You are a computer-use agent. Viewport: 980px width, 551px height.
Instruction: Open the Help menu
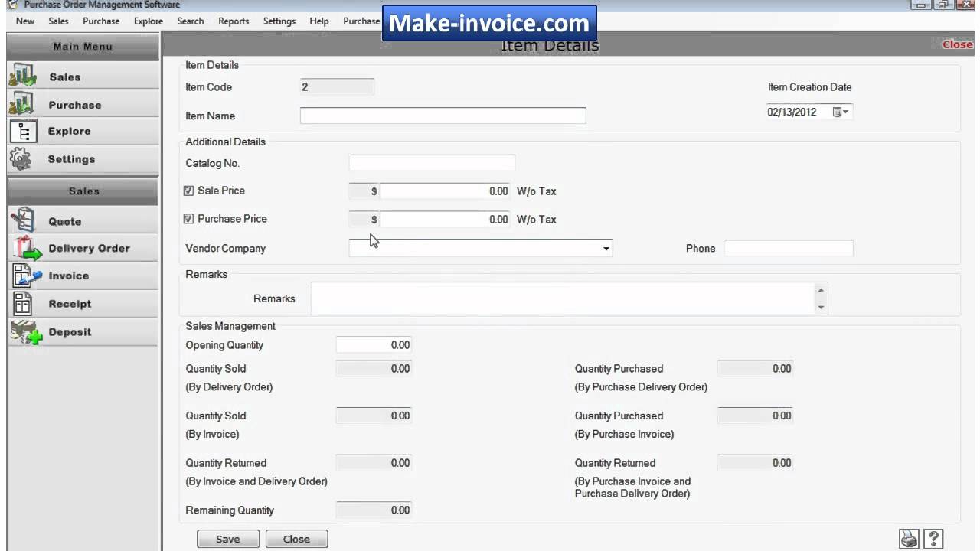[319, 21]
